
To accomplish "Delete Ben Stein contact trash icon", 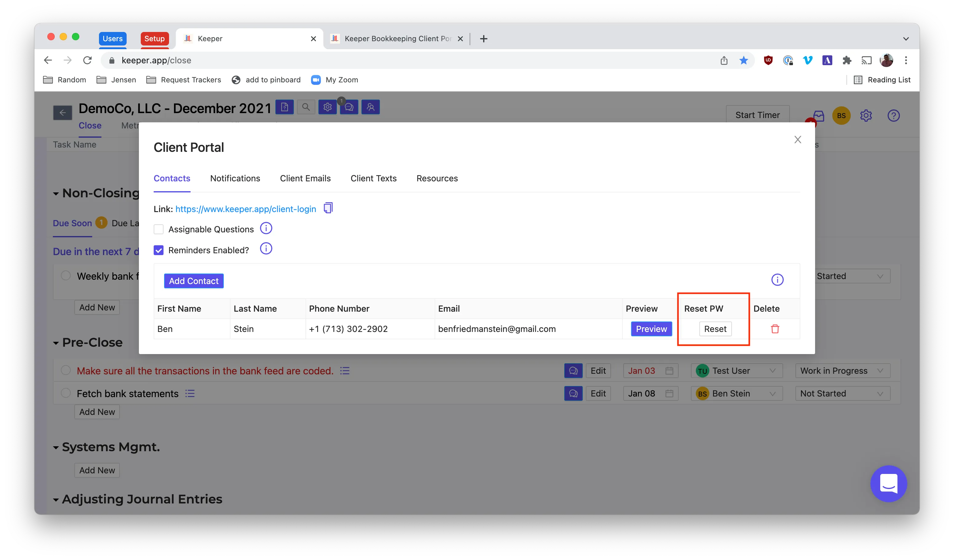I will 775,329.
